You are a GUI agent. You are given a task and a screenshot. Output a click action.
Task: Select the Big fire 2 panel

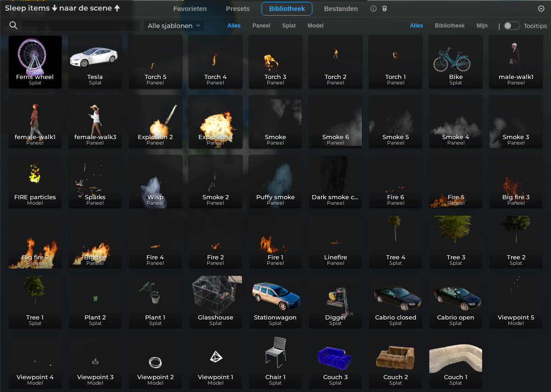coord(35,242)
